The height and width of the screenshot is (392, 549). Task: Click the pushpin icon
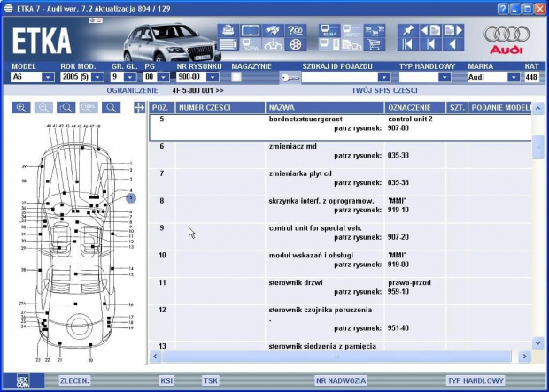407,30
